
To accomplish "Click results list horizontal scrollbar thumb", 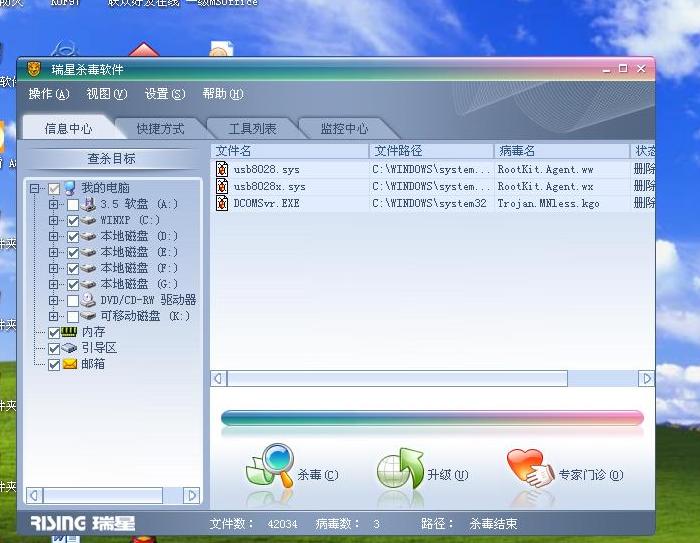I will coord(397,379).
